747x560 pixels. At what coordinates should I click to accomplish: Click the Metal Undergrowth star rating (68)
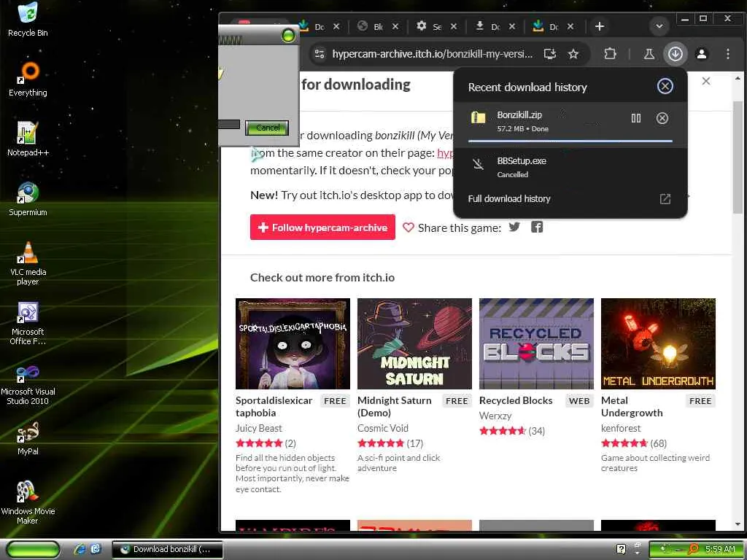click(x=634, y=443)
